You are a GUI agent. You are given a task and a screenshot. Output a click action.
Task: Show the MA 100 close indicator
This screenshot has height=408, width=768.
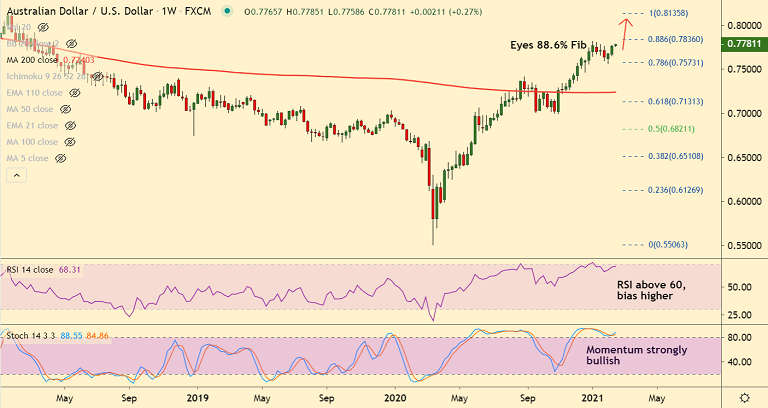(x=70, y=142)
